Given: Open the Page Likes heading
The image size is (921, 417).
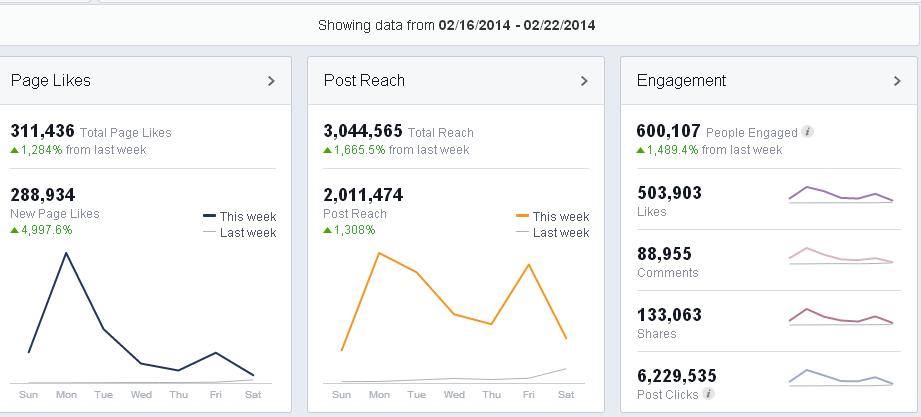Looking at the screenshot, I should pyautogui.click(x=51, y=81).
